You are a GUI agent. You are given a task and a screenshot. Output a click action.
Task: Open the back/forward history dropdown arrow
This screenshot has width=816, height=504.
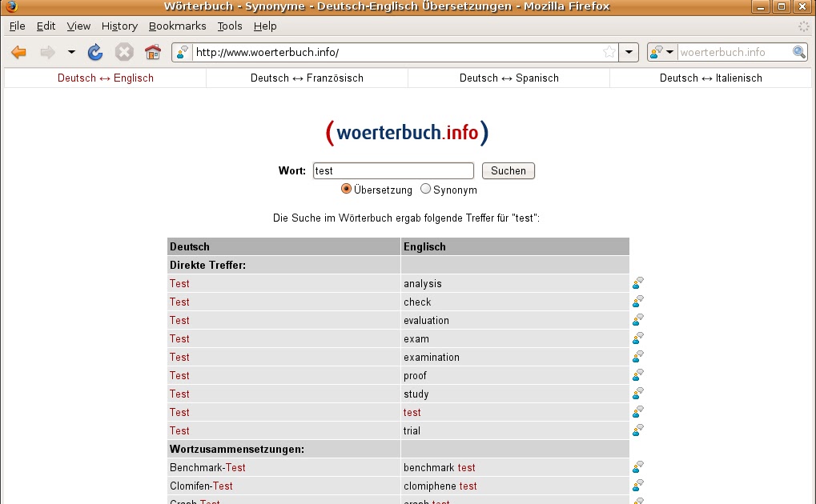(71, 52)
